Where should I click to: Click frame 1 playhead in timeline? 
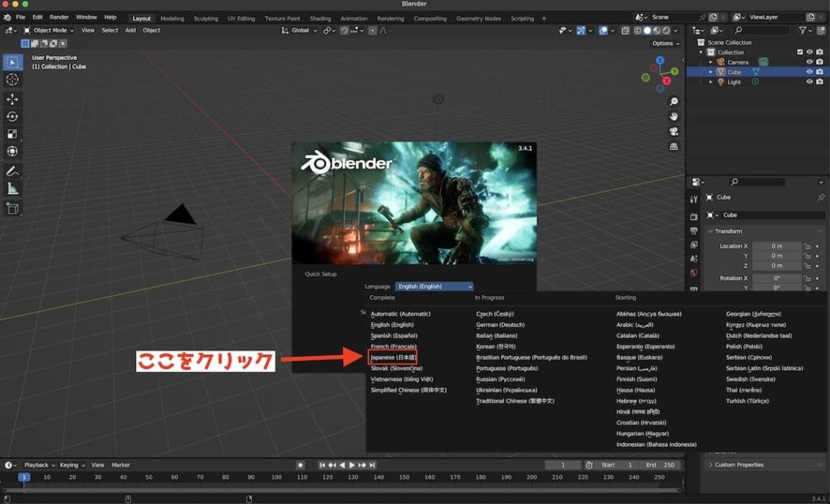24,477
